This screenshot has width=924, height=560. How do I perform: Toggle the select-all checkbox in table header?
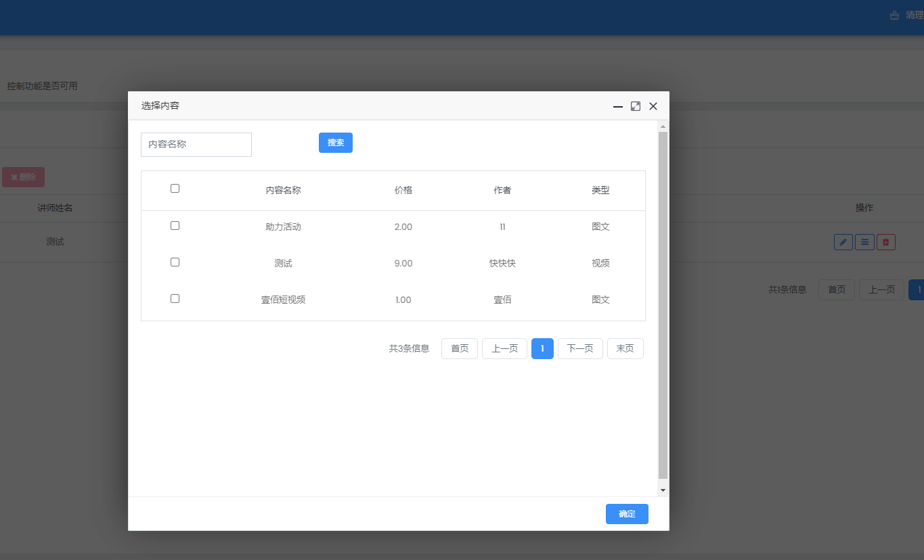[x=175, y=189]
